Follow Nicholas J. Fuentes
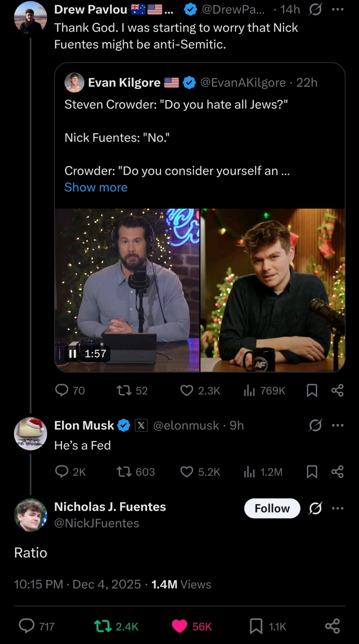 point(272,508)
